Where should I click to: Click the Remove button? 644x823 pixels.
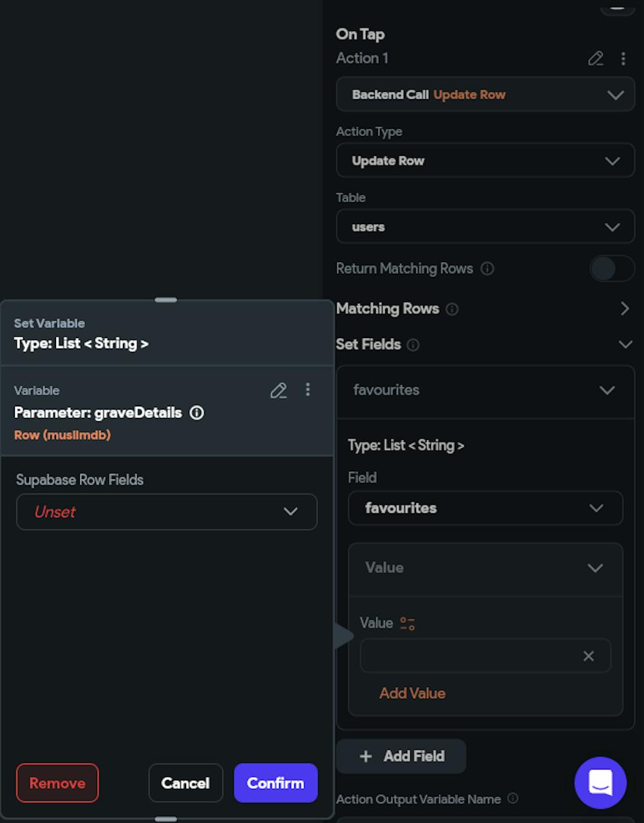[x=57, y=783]
